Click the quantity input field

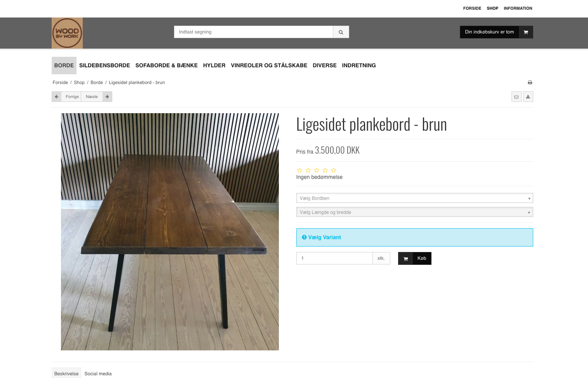pos(334,258)
